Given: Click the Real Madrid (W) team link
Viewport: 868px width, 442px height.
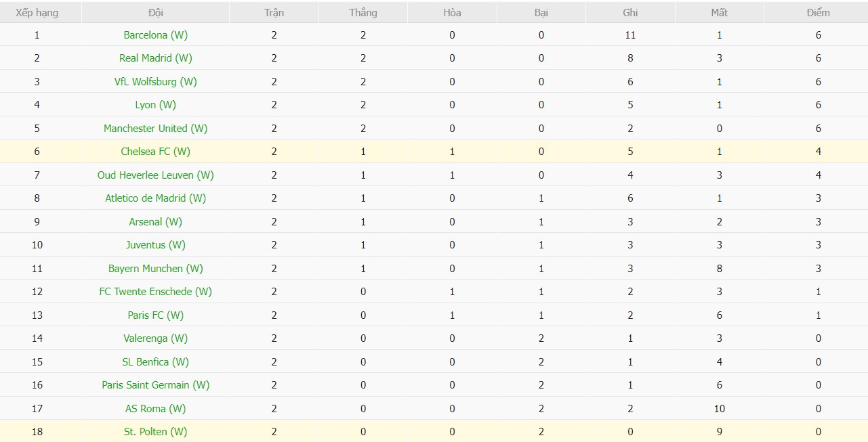Looking at the screenshot, I should click(155, 58).
